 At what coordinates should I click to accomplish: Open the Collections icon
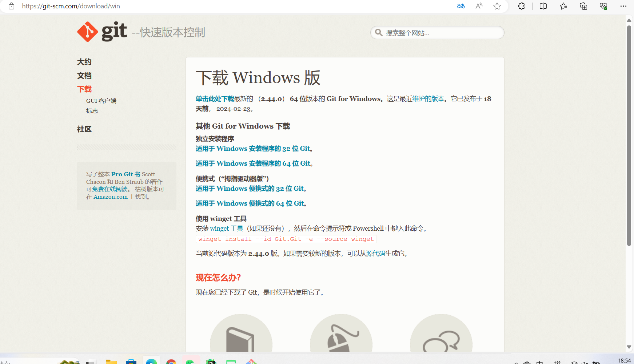coord(583,6)
